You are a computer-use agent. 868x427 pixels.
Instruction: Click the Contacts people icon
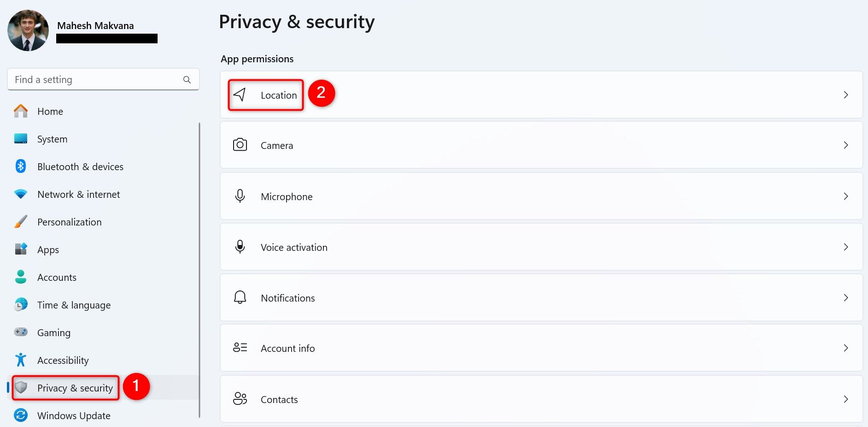pos(240,399)
